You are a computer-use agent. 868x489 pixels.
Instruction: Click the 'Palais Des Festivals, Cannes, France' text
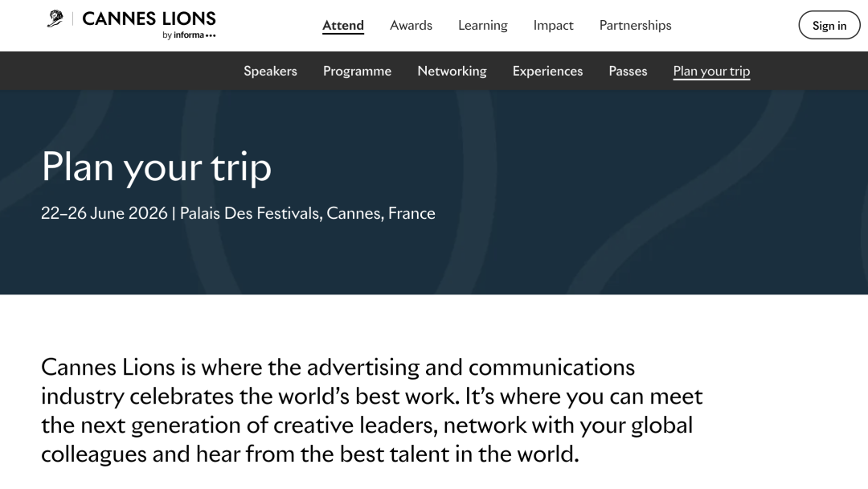(x=307, y=213)
